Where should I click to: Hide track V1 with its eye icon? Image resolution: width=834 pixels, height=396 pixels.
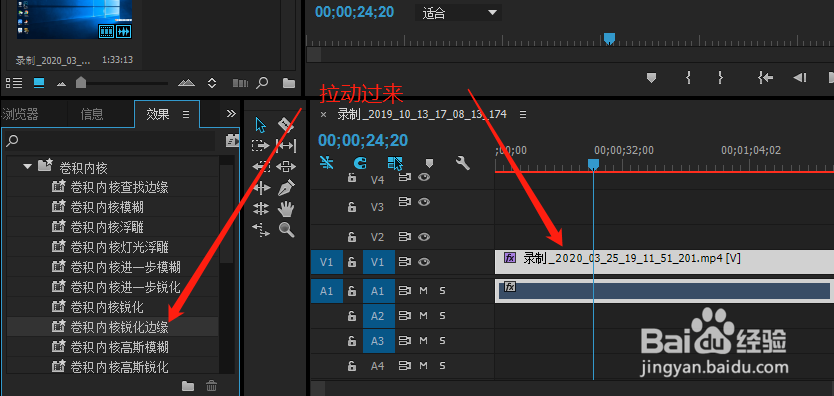pyautogui.click(x=423, y=262)
